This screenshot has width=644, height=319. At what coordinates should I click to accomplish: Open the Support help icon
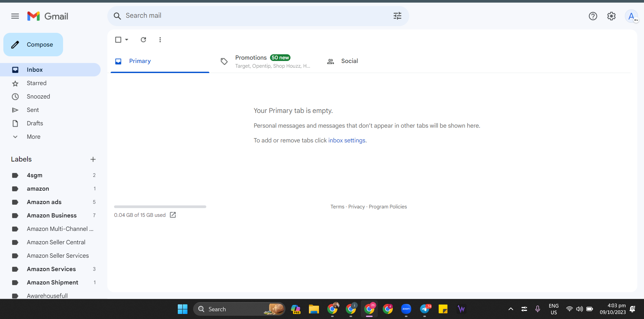coord(593,16)
